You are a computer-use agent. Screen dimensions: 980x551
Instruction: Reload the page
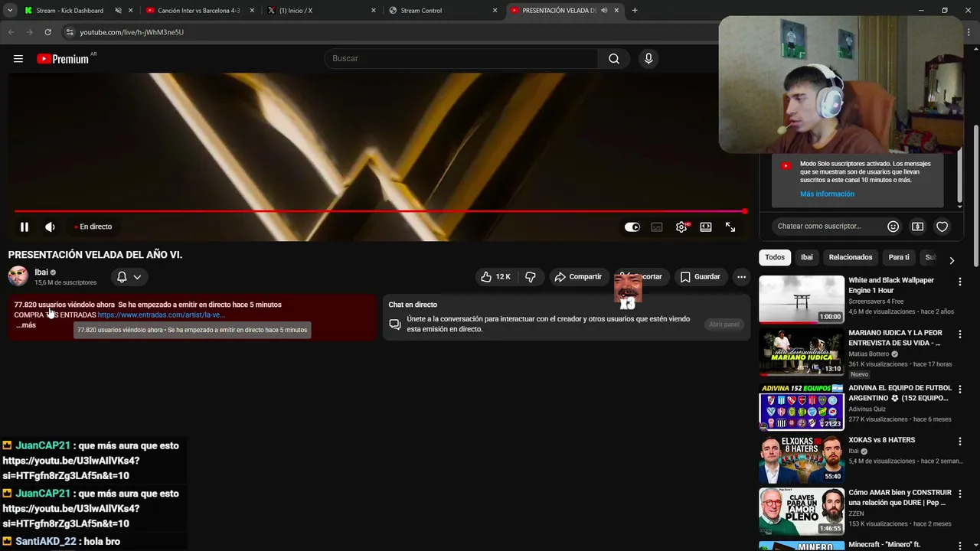click(47, 32)
